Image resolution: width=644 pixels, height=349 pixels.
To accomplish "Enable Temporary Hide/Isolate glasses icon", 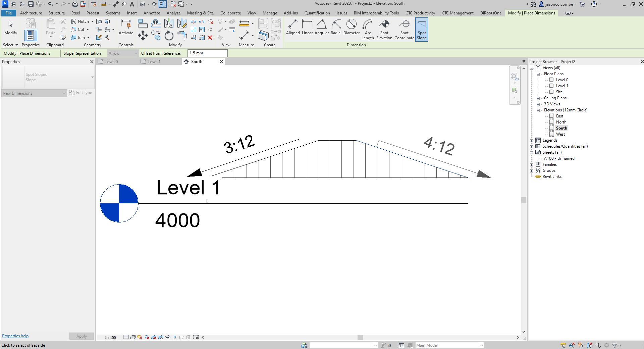I will click(168, 338).
